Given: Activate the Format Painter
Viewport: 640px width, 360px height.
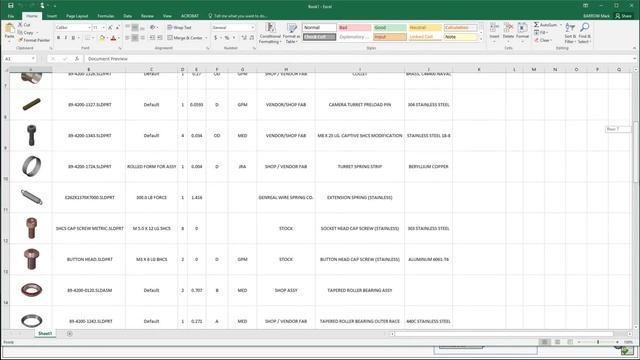Looking at the screenshot, I should pyautogui.click(x=33, y=40).
